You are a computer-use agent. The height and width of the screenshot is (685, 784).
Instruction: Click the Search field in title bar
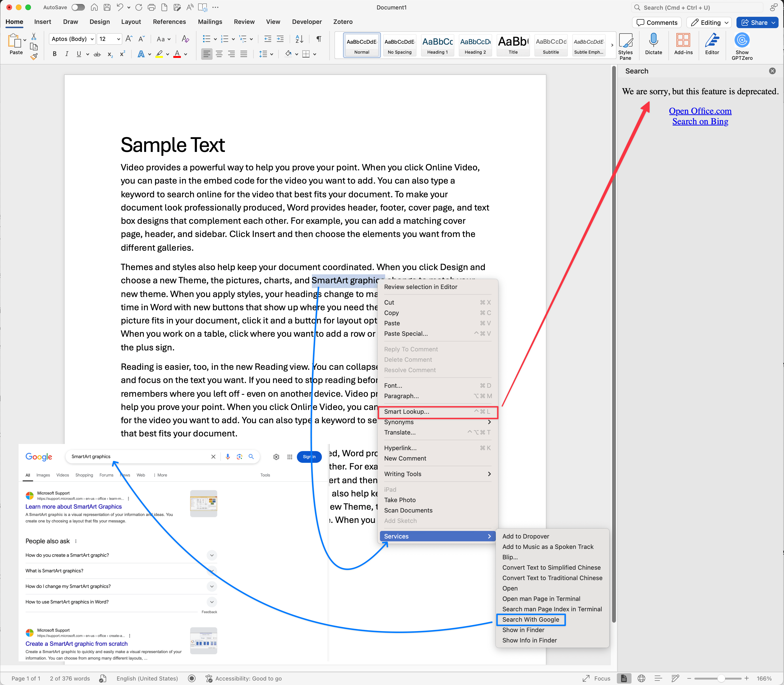696,7
